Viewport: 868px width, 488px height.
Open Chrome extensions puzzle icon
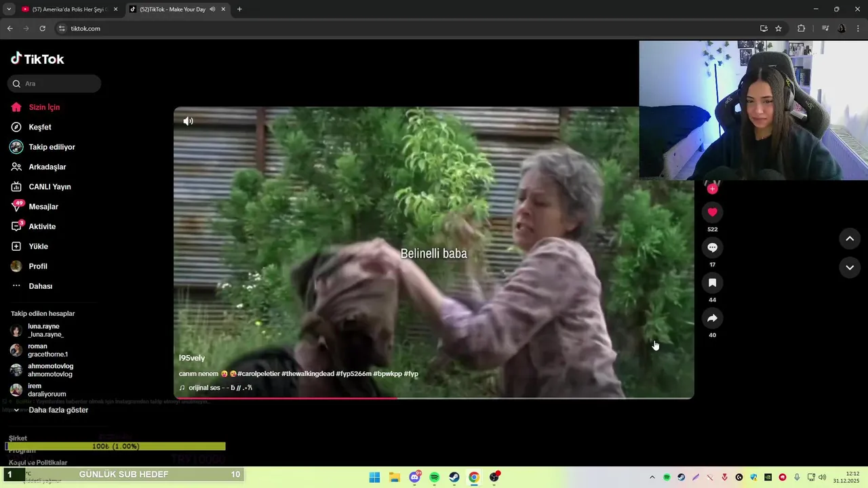pos(801,28)
